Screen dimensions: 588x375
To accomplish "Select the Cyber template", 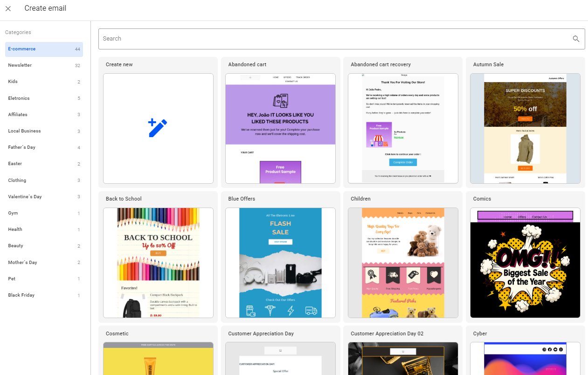I will click(x=525, y=358).
